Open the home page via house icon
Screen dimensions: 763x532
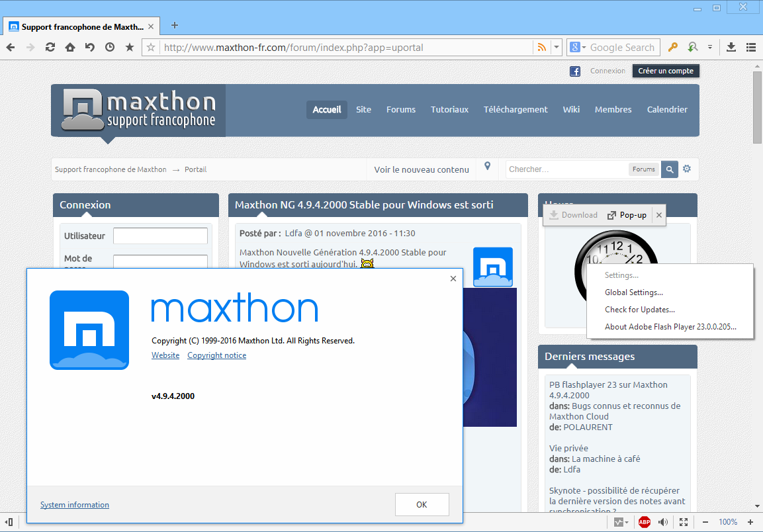[70, 47]
